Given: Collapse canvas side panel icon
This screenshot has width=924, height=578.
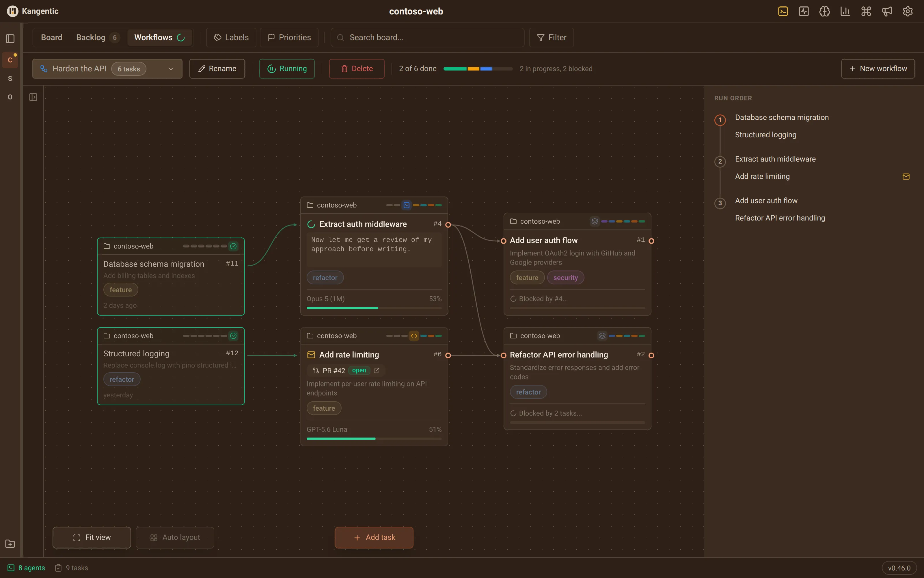Looking at the screenshot, I should click(33, 97).
